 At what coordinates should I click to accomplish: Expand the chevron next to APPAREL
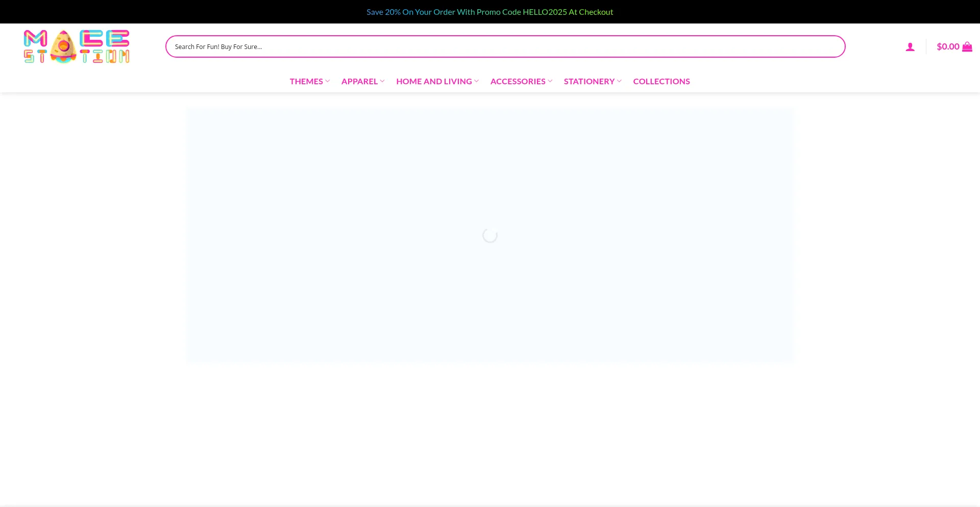[382, 81]
